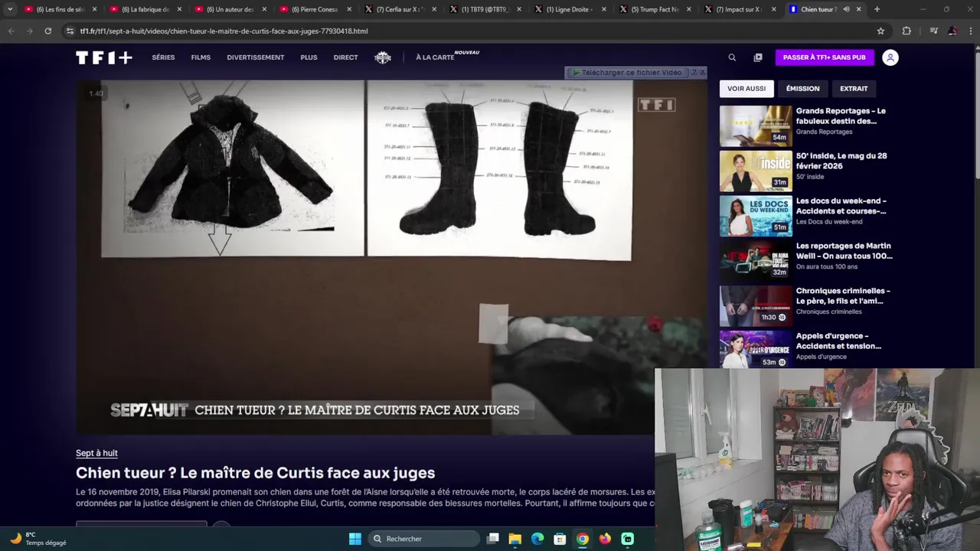Open the Windows Start menu
Viewport: 980px width, 551px height.
click(x=355, y=539)
